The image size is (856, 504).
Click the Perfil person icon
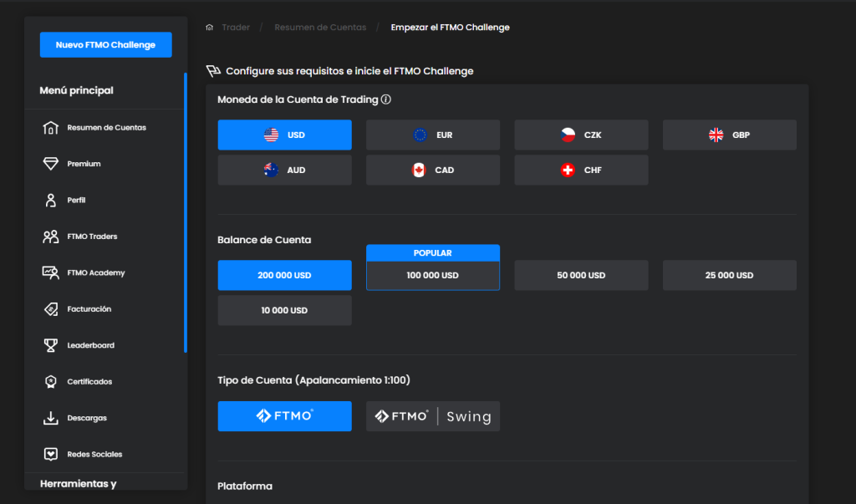(x=51, y=201)
